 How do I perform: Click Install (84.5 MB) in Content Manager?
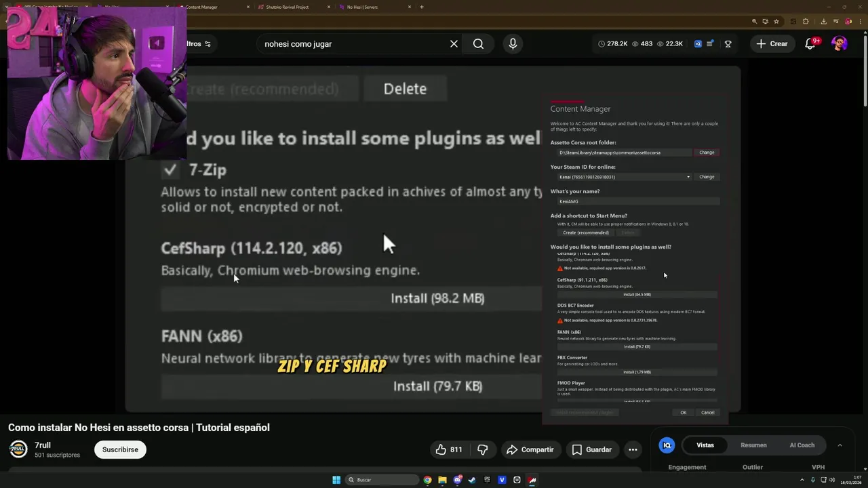[637, 295]
